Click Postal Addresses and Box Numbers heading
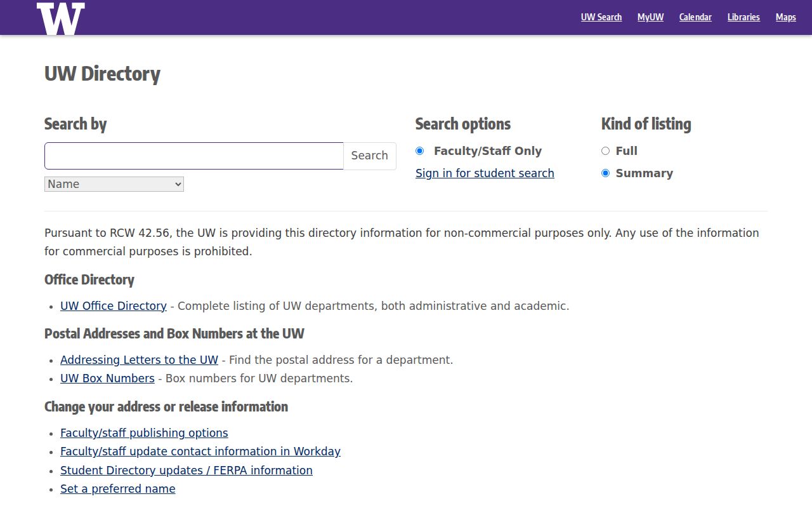 [x=174, y=334]
